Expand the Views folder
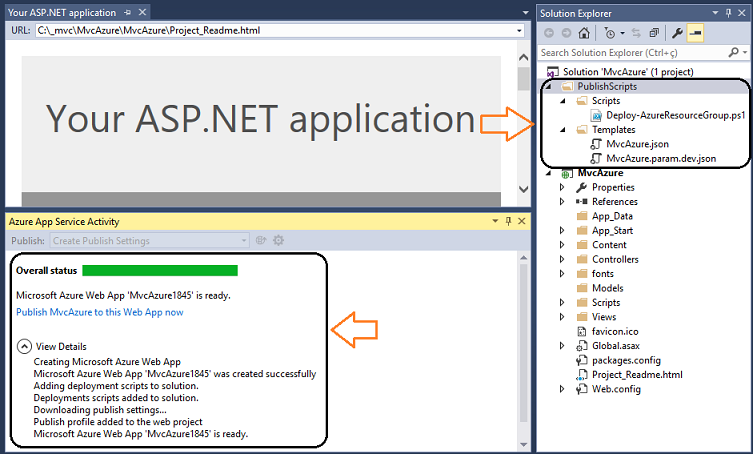Viewport: 753px width, 454px height. pyautogui.click(x=562, y=317)
